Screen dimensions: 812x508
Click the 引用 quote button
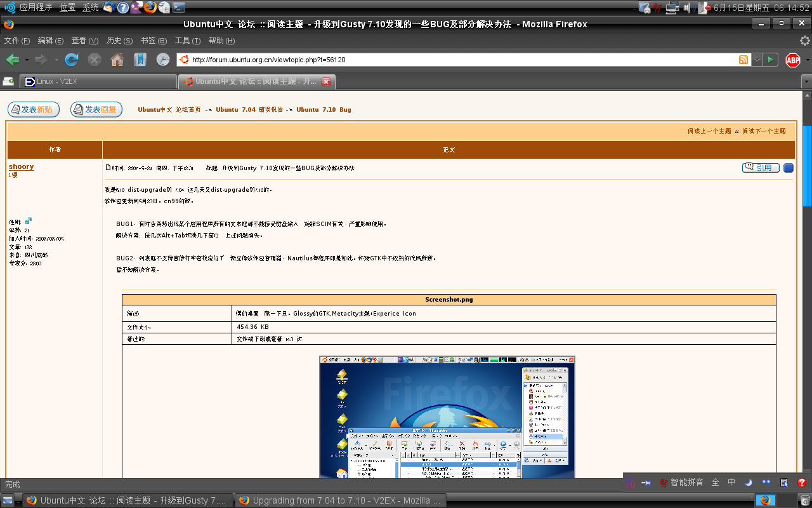pyautogui.click(x=761, y=168)
